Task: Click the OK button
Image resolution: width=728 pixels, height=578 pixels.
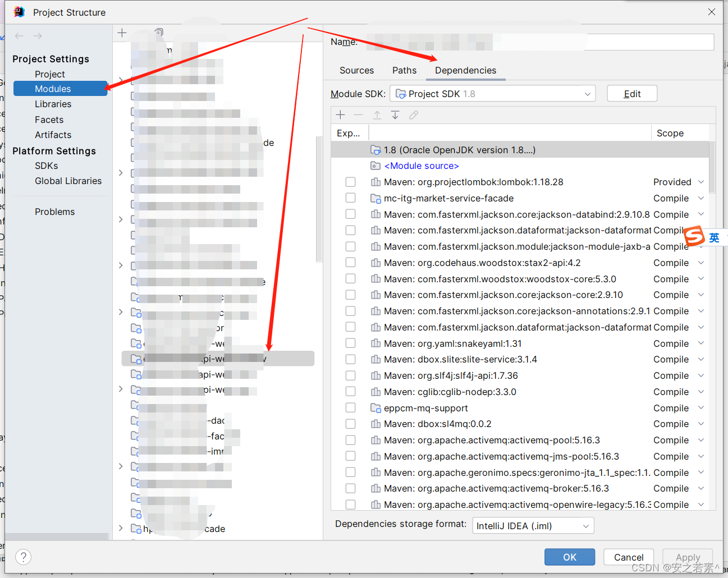Action: (570, 557)
